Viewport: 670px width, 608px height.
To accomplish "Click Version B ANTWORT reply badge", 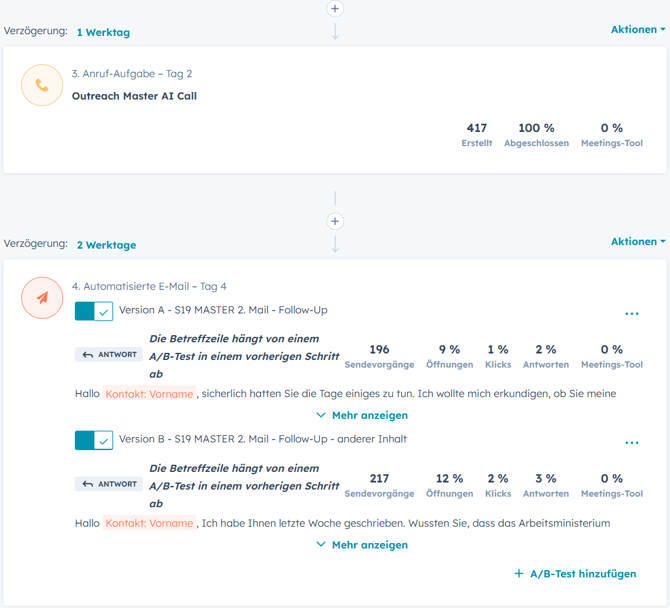I will pyautogui.click(x=109, y=484).
